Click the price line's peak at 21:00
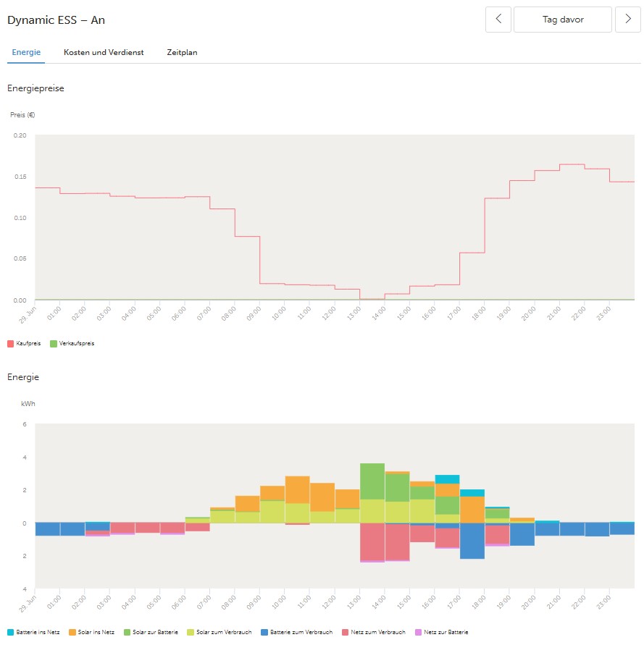 [572, 164]
